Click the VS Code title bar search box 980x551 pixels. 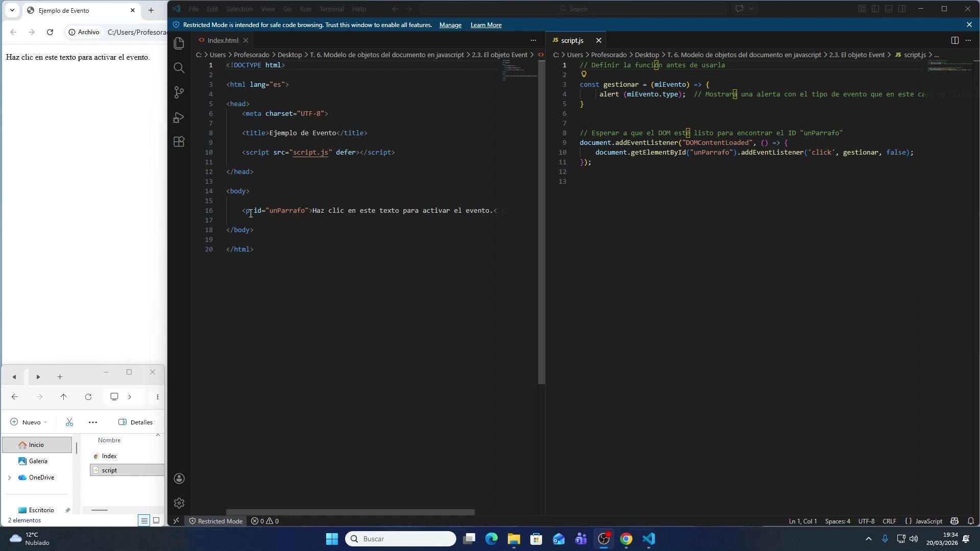click(x=573, y=9)
